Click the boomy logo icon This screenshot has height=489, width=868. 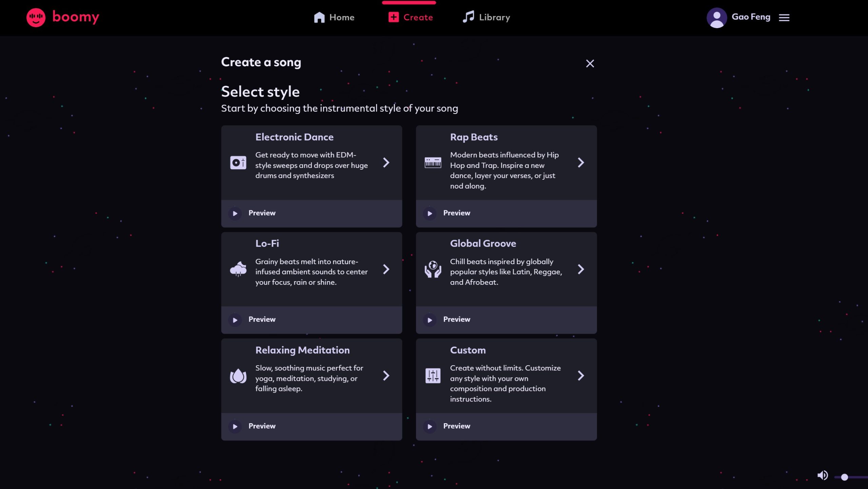tap(36, 17)
